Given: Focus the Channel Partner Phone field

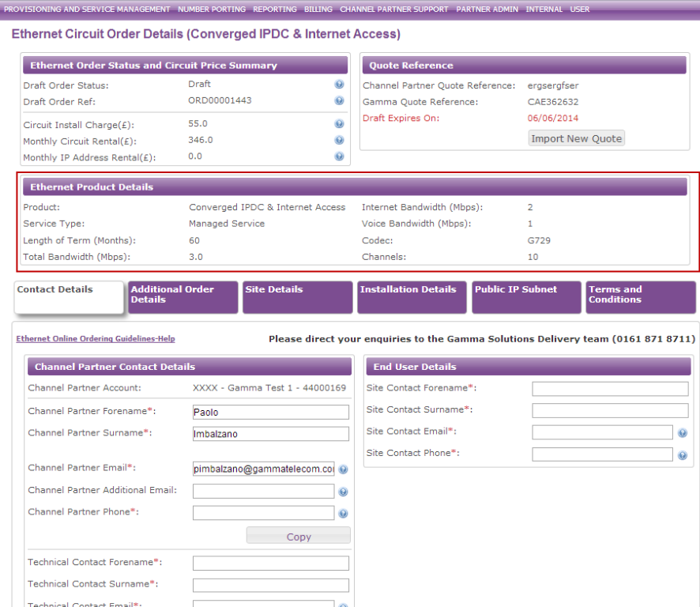Looking at the screenshot, I should click(x=263, y=513).
